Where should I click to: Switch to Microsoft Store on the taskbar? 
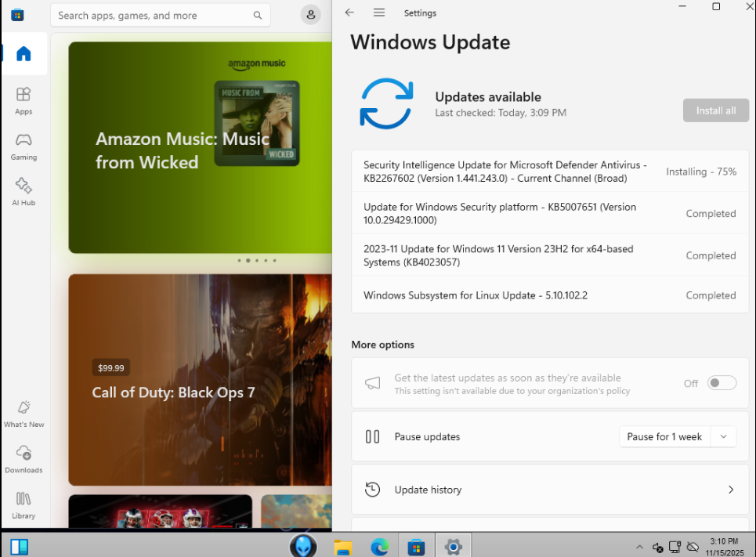tap(416, 548)
